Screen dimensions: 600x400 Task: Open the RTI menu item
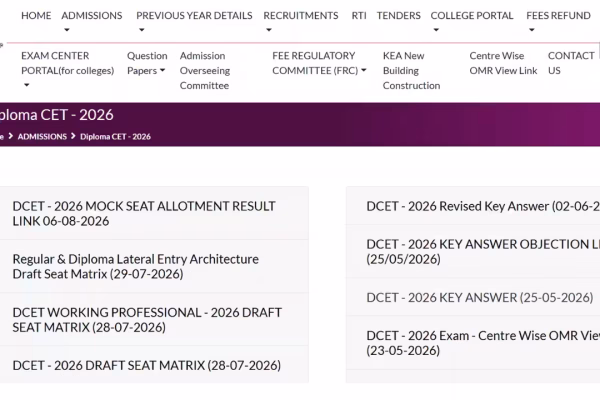(359, 16)
